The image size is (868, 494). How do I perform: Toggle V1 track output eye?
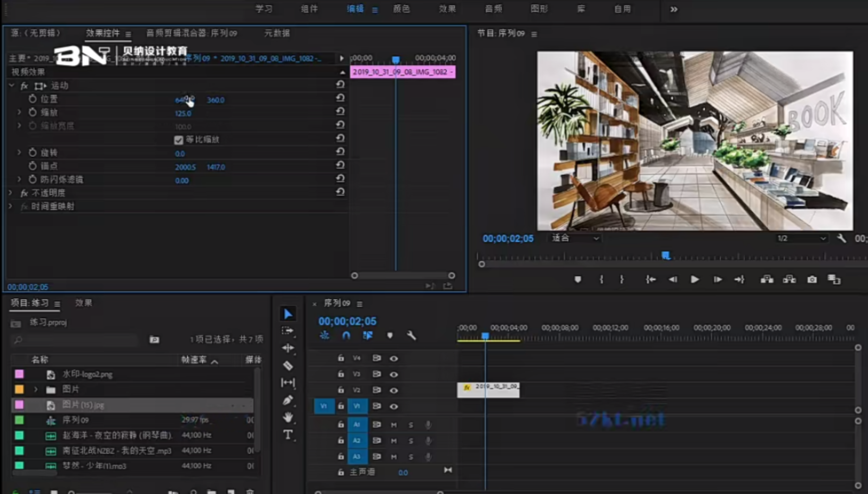click(394, 406)
